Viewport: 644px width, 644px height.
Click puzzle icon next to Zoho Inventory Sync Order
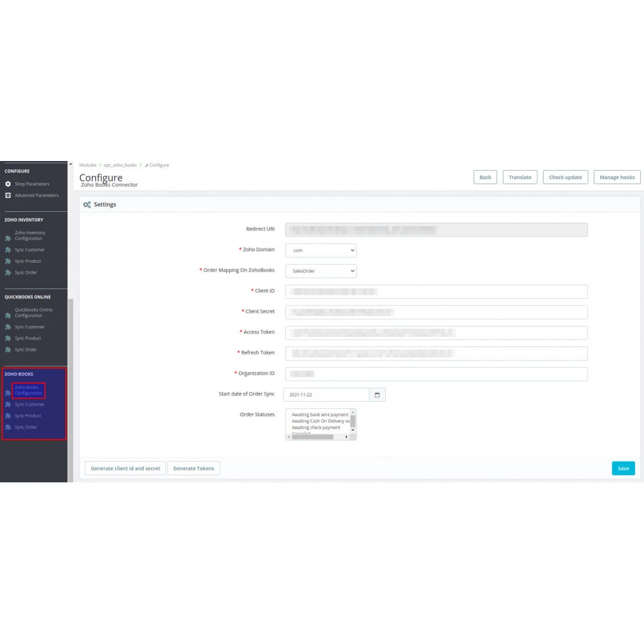8,272
